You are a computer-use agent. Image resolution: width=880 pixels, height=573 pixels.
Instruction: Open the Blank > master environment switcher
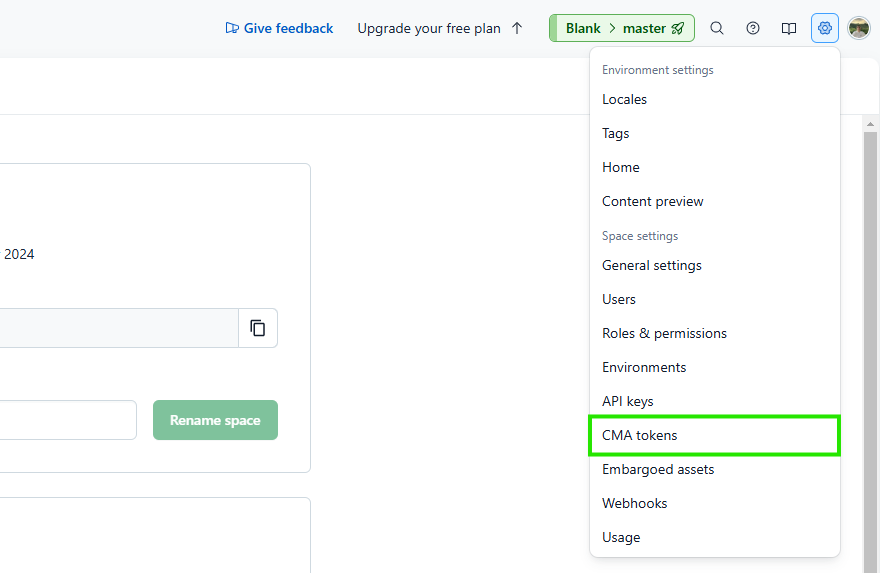pyautogui.click(x=622, y=28)
